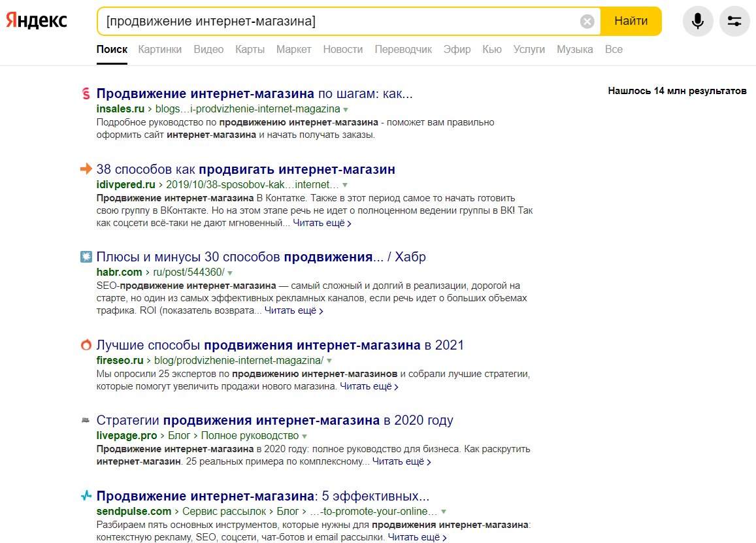Open '38 способов как продвигать интернет-магазин' result
The image size is (756, 543).
coord(246,169)
